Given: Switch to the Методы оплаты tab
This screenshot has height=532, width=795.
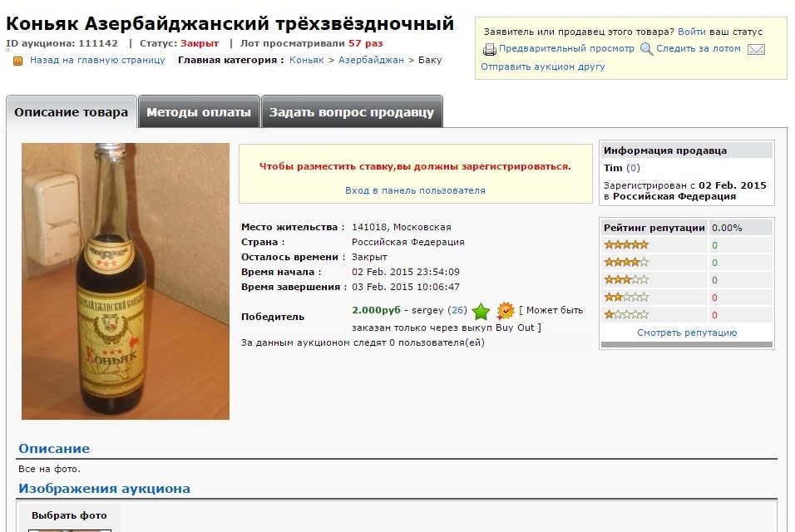Looking at the screenshot, I should click(x=199, y=112).
